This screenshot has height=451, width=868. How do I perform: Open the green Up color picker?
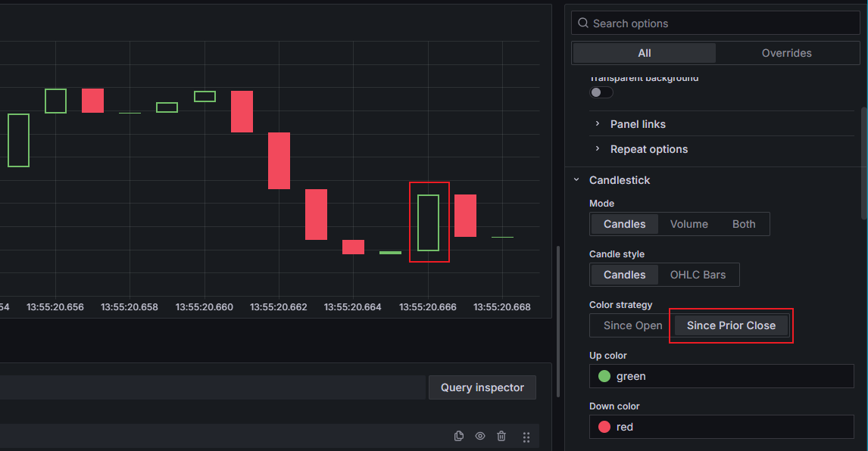[x=721, y=376]
